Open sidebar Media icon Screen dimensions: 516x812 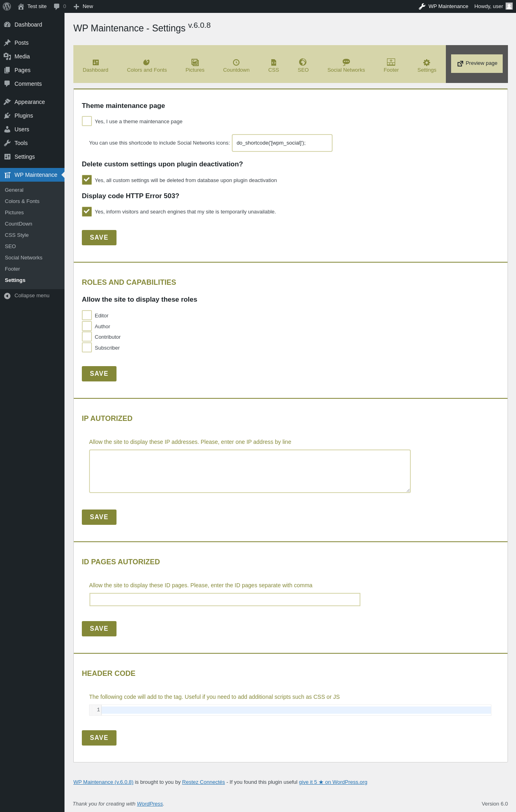pos(7,56)
